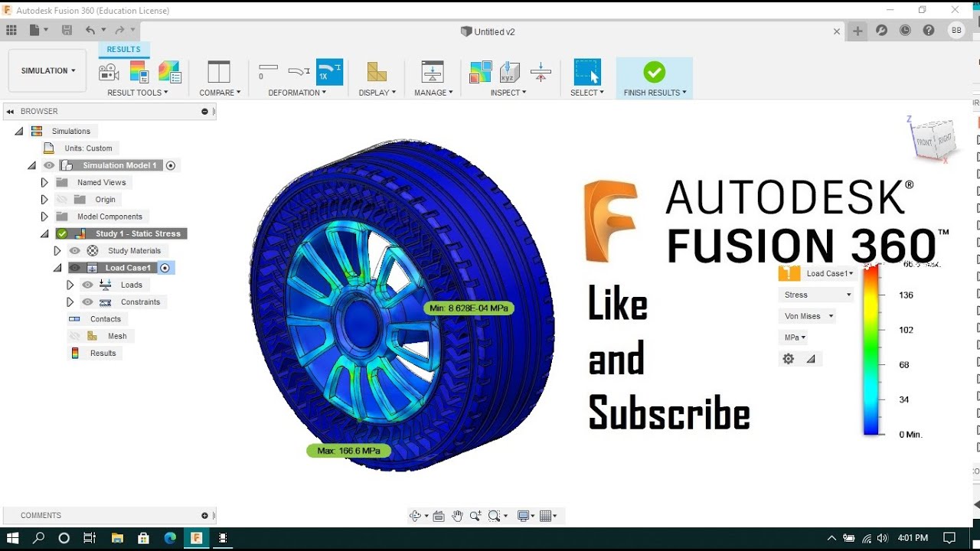The width and height of the screenshot is (980, 551).
Task: Open the data panel grid icon
Action: point(11,31)
